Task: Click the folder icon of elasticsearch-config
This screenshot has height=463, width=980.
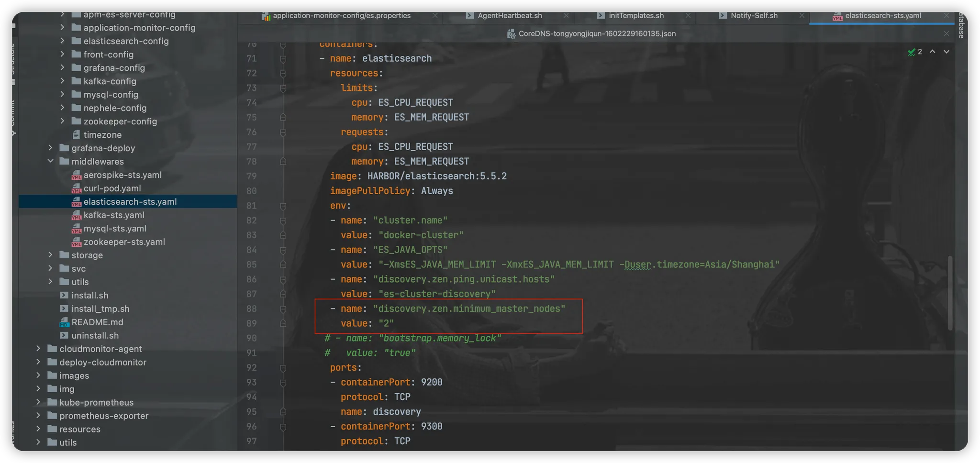Action: [x=76, y=41]
